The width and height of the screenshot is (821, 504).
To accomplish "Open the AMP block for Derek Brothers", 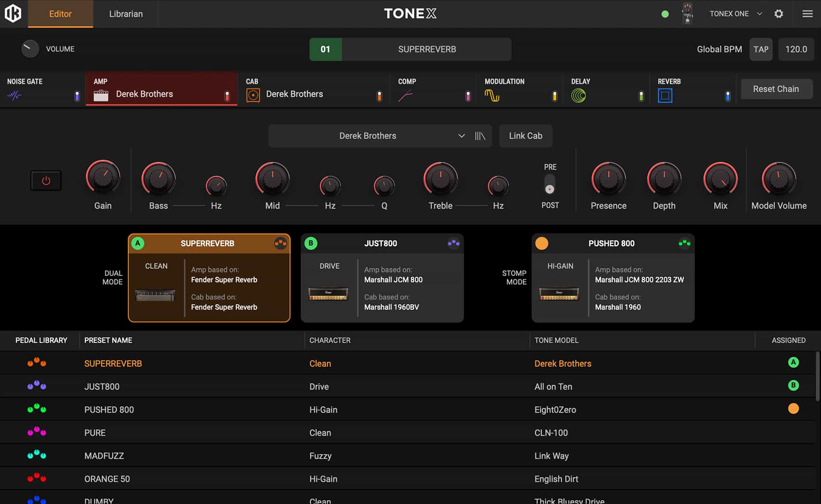I will 144,94.
